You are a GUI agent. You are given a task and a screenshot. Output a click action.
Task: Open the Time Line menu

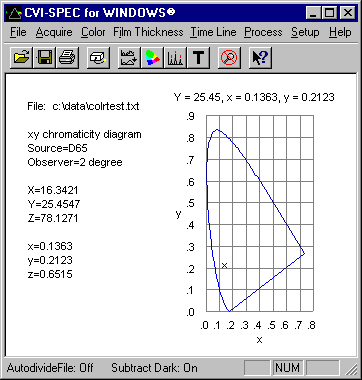click(213, 32)
